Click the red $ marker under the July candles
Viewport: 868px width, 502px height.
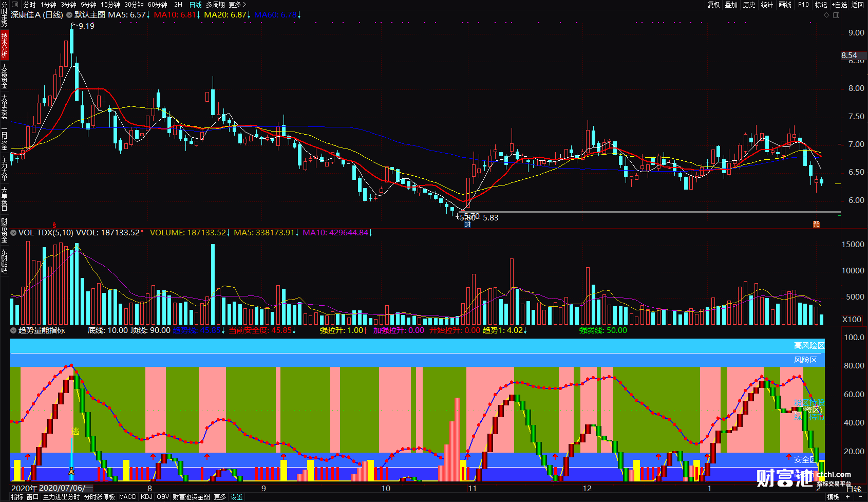pos(54,225)
